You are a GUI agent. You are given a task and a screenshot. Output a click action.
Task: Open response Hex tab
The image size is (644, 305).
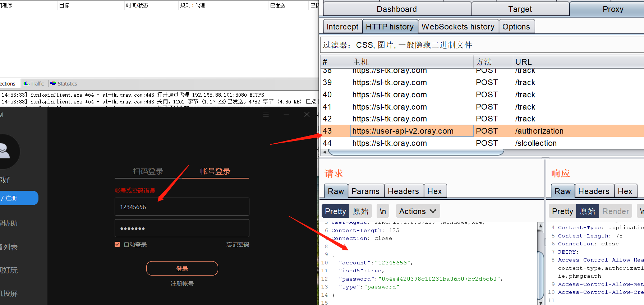625,191
